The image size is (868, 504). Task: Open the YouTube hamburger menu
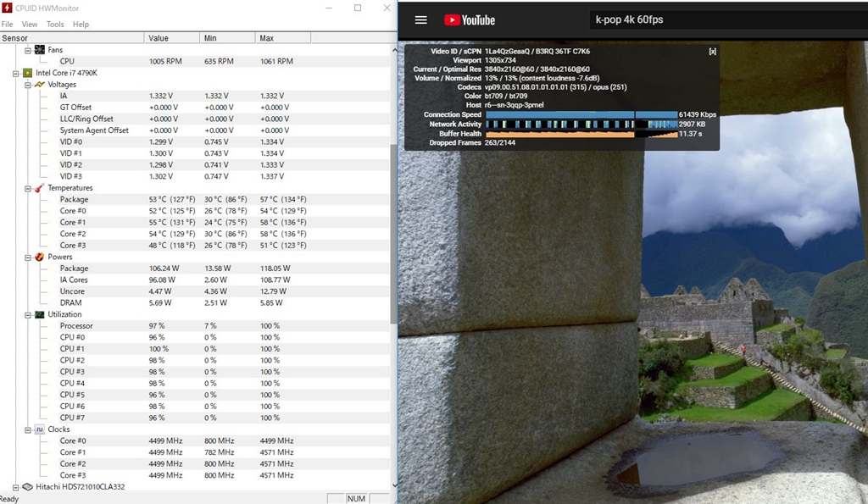pos(420,19)
